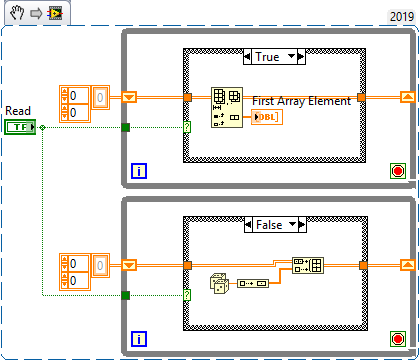Select the Read label text
The height and width of the screenshot is (361, 420).
[18, 111]
